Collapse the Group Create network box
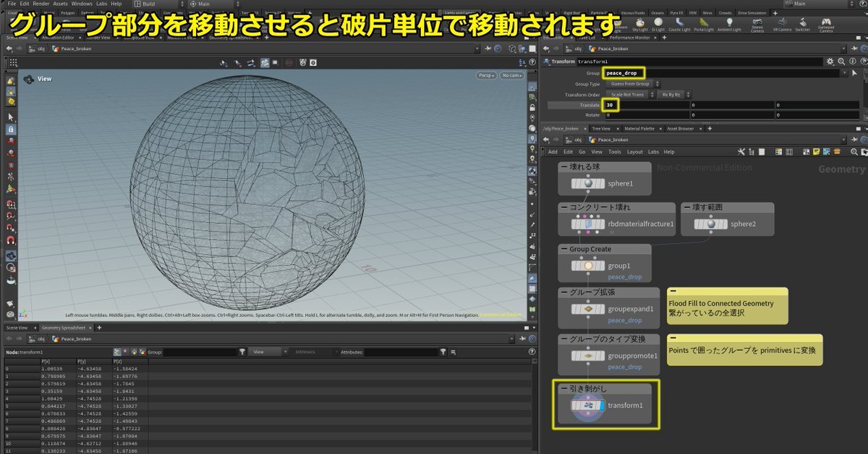868x454 pixels. [564, 249]
